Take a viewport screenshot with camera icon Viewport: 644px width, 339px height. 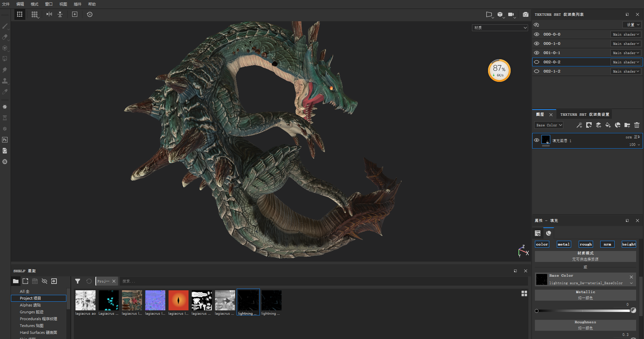pyautogui.click(x=526, y=14)
